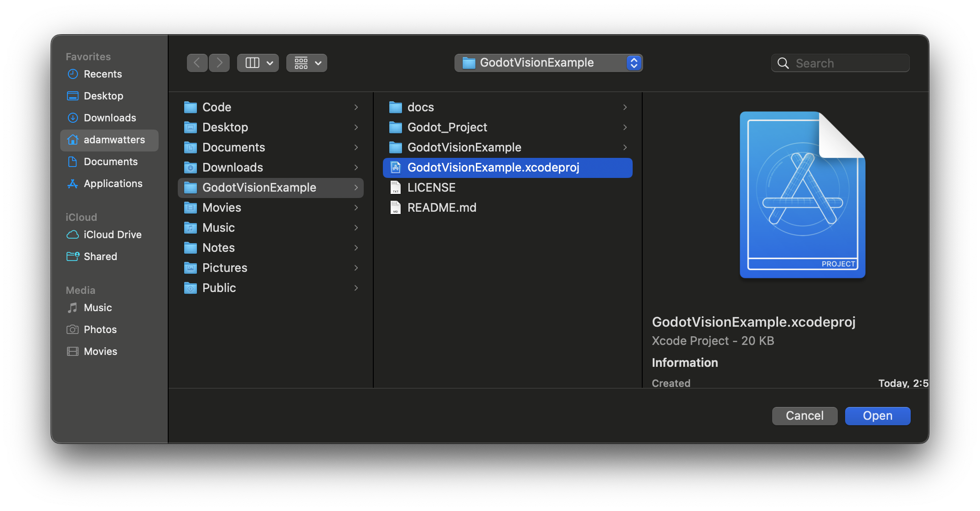This screenshot has width=980, height=511.
Task: Select the LICENSE file
Action: pyautogui.click(x=431, y=187)
